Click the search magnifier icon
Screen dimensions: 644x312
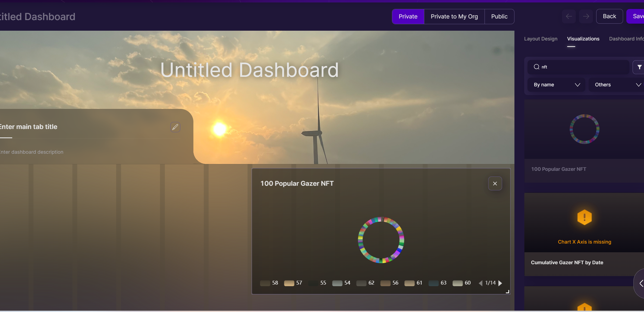pyautogui.click(x=536, y=67)
